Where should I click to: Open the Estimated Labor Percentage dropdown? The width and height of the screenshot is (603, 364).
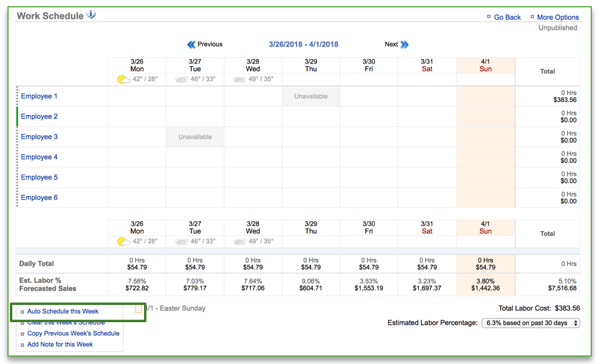(530, 323)
